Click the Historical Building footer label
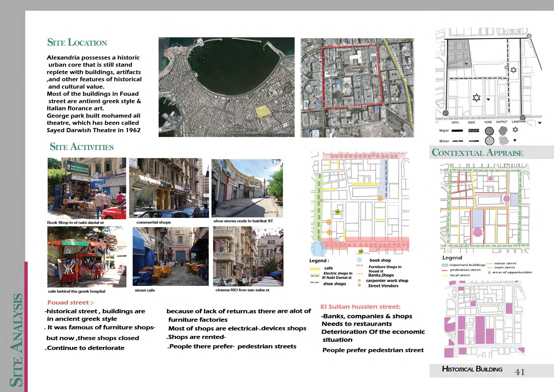This screenshot has width=554, height=392. tap(472, 369)
